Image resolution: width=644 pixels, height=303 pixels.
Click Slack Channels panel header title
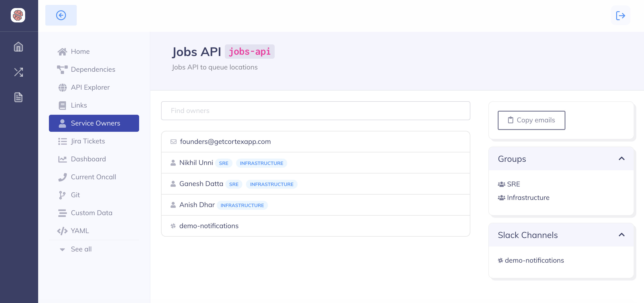tap(528, 235)
